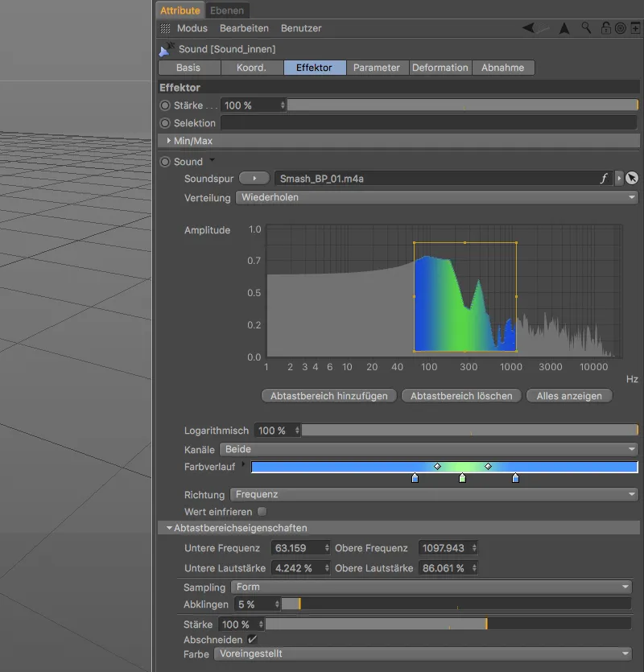Switch to the Deformation tab
The width and height of the screenshot is (644, 672).
pos(440,68)
